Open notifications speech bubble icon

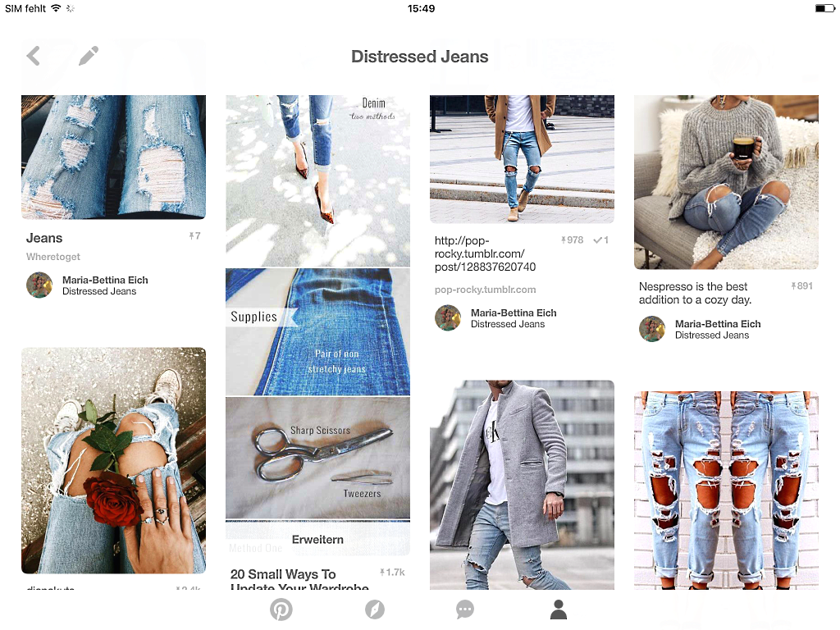[x=465, y=609]
